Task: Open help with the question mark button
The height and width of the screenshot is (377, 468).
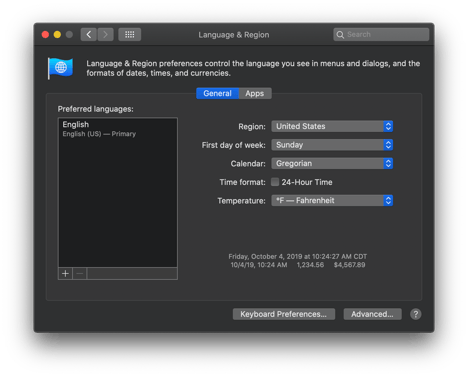Action: pyautogui.click(x=415, y=314)
